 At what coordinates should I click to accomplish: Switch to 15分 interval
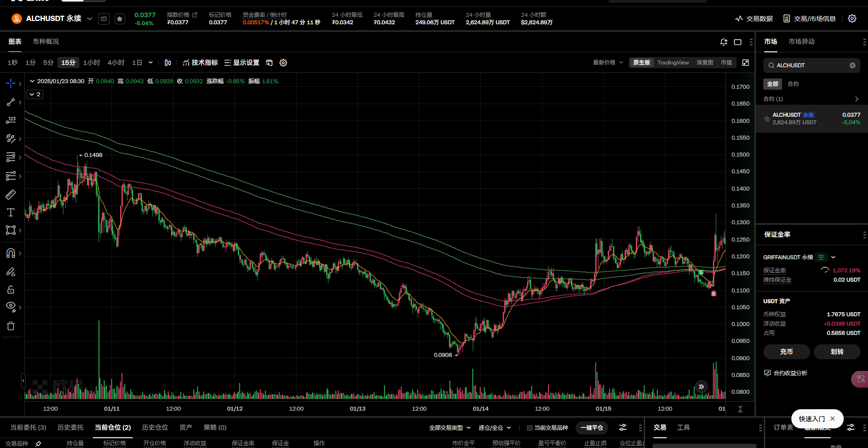tap(68, 63)
